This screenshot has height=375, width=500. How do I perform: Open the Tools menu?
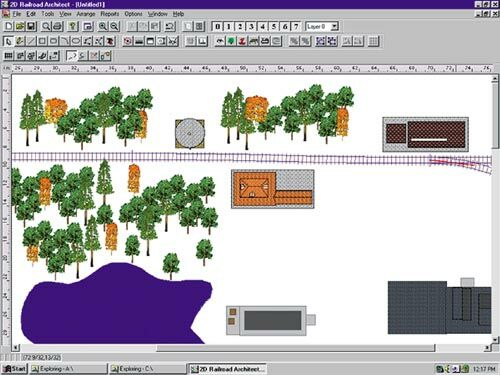[x=48, y=14]
